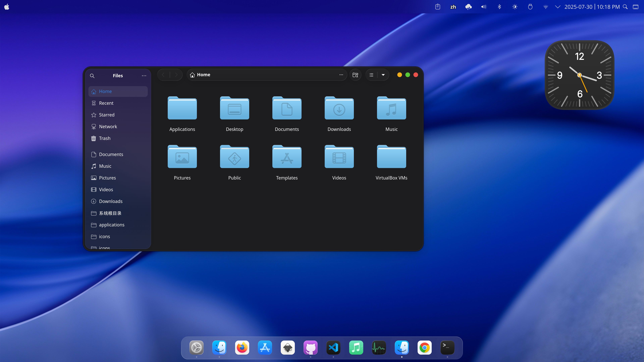
Task: Open the Apple menu
Action: 7,7
